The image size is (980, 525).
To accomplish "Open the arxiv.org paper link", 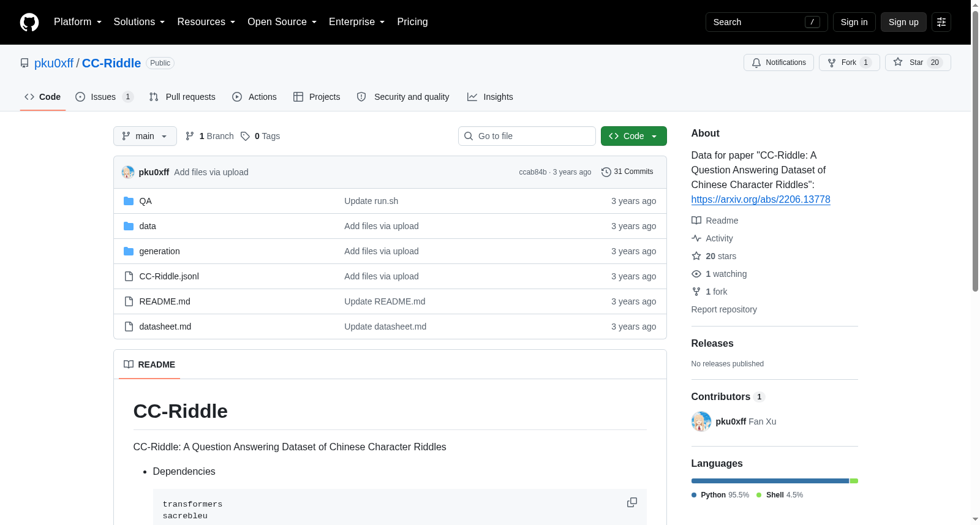I will coord(761,199).
